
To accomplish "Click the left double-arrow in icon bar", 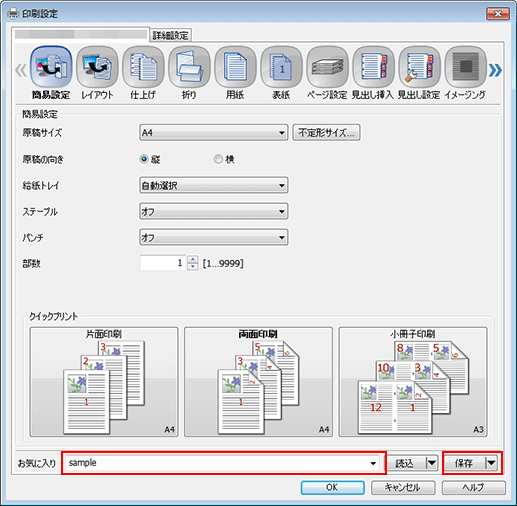I will [21, 70].
